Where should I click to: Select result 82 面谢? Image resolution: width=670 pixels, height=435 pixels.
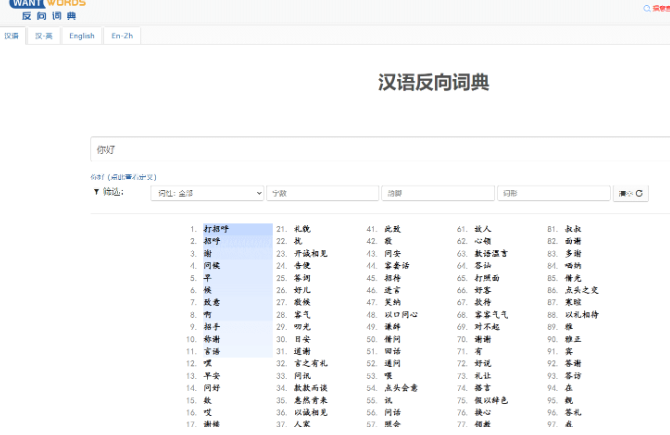[x=573, y=241]
